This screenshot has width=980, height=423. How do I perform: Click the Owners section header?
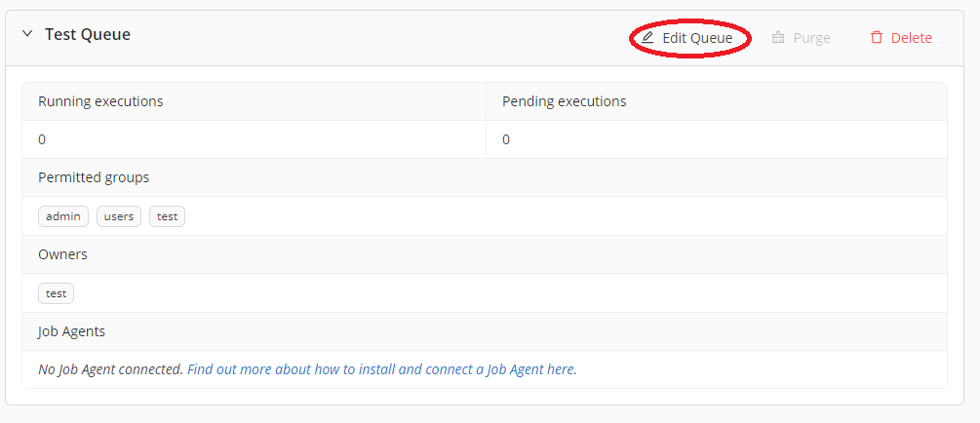62,254
